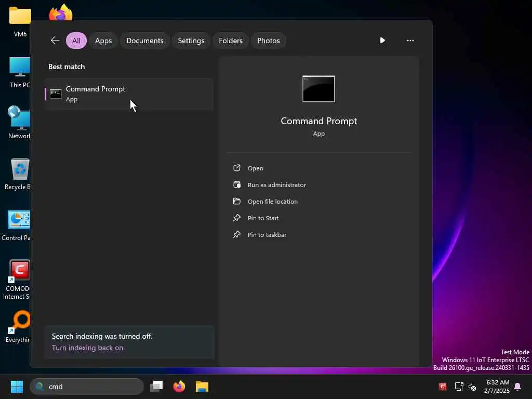Select Pin to taskbar
This screenshot has height=399, width=532.
(x=267, y=235)
